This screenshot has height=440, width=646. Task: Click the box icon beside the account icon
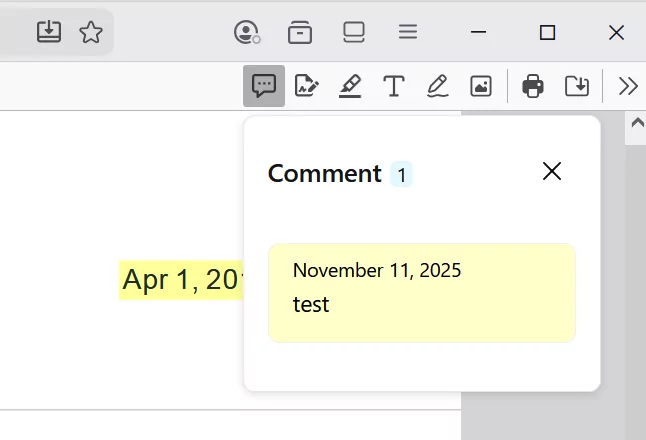(299, 33)
